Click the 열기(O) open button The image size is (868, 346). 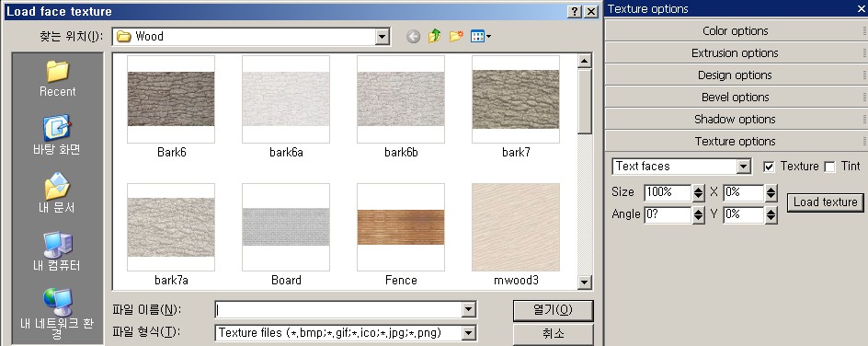[553, 310]
